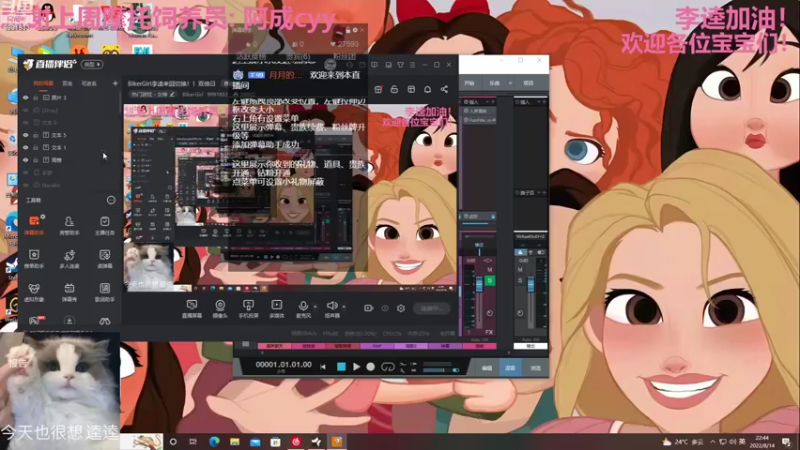Click the unlock padlock icon in header

394,89
